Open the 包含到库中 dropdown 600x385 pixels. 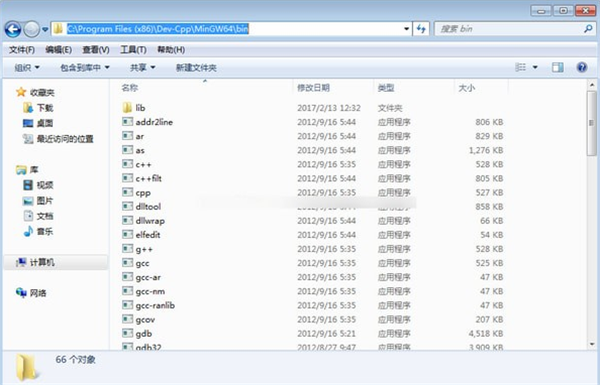tap(85, 68)
